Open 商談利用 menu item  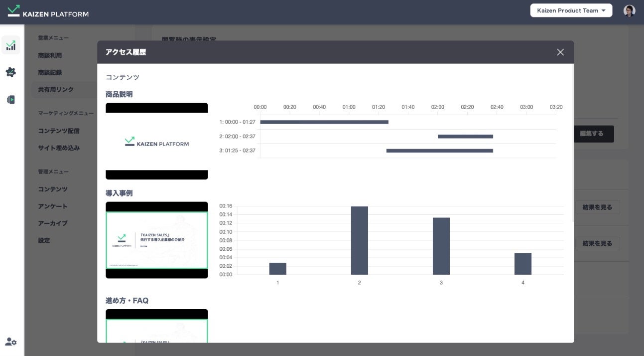[x=50, y=55]
